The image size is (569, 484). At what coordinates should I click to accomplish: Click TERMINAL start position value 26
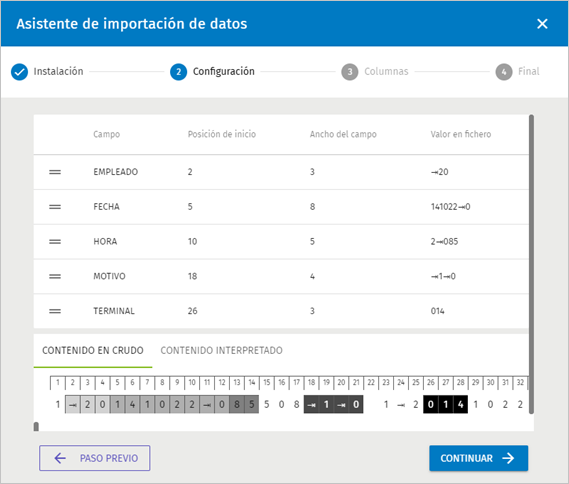[x=192, y=311]
